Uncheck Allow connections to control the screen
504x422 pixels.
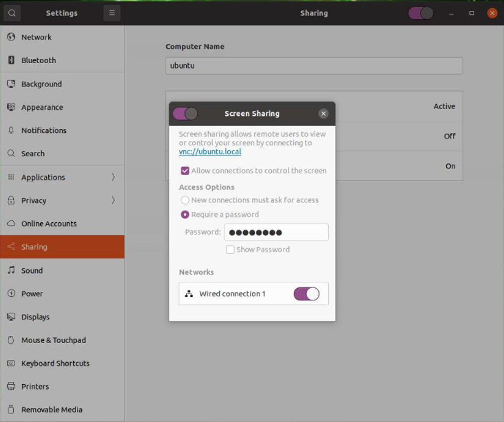tap(185, 171)
